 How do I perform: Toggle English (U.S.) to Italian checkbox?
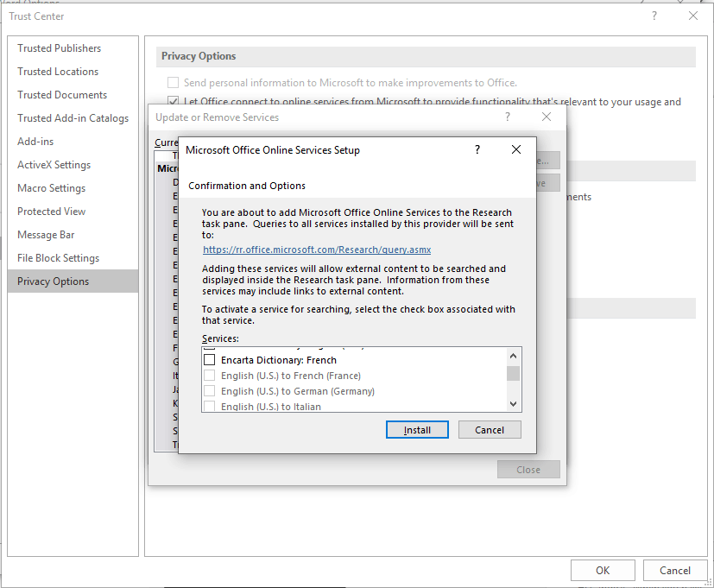click(210, 406)
